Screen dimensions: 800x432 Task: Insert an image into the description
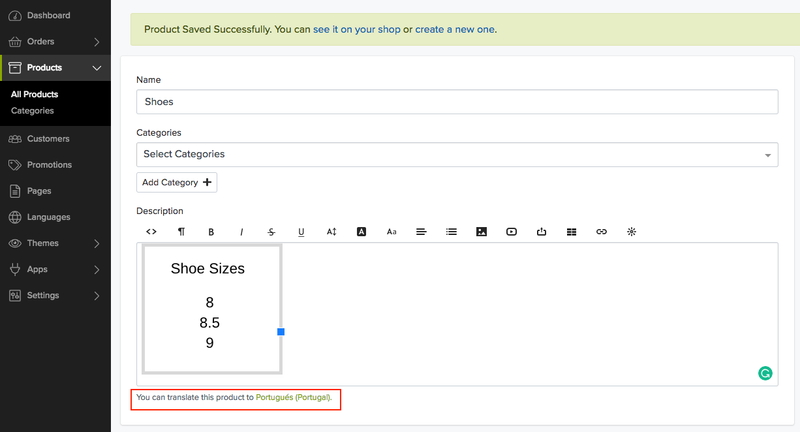481,232
